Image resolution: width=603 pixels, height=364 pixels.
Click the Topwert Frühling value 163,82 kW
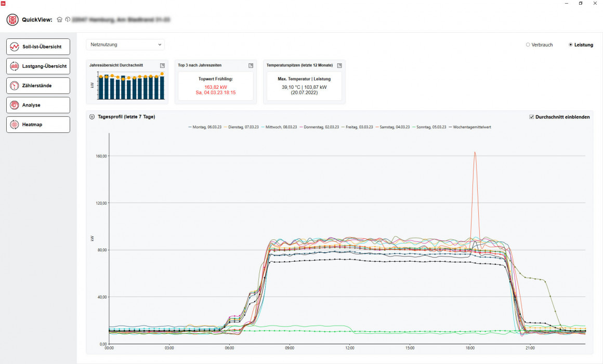(x=215, y=87)
